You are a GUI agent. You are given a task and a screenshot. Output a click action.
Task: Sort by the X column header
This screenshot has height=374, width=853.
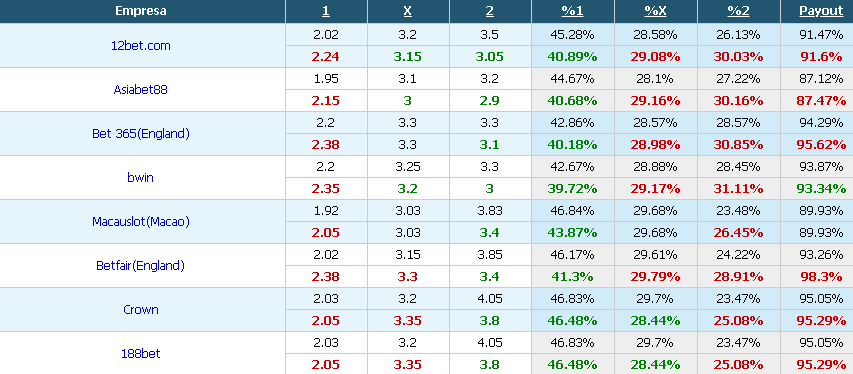(408, 11)
